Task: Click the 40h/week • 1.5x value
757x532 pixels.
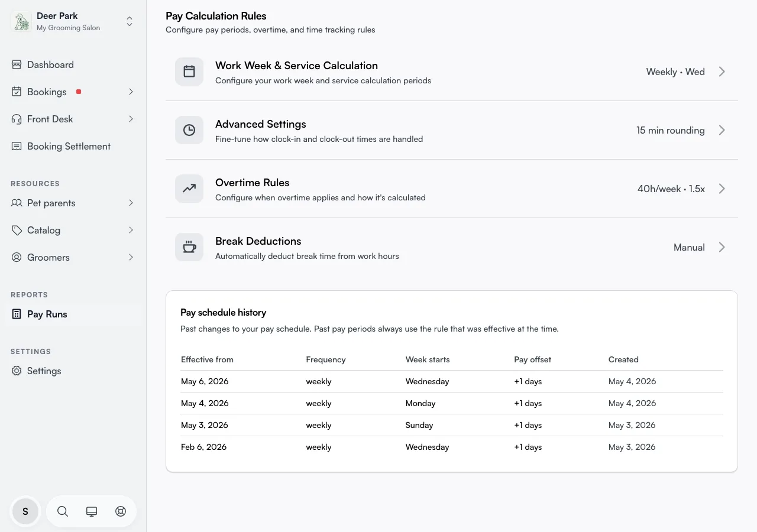Action: tap(671, 189)
